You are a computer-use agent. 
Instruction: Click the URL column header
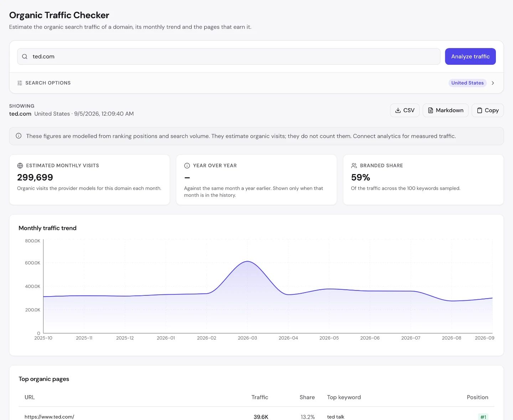click(30, 397)
